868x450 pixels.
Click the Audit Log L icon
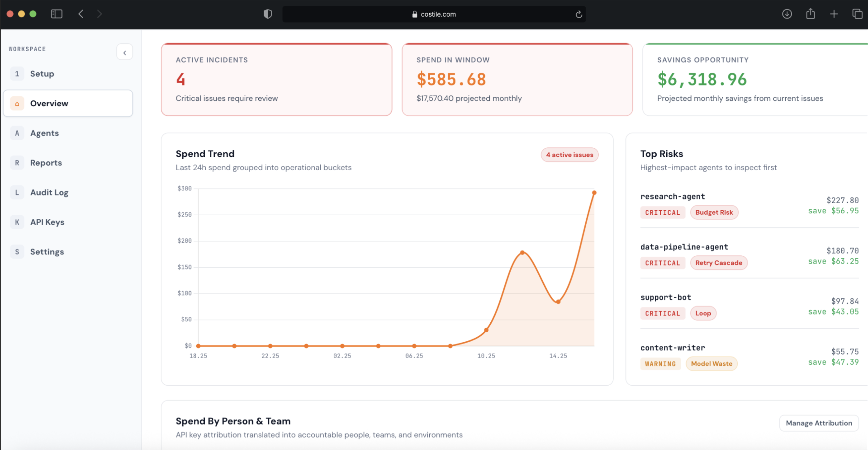point(17,192)
